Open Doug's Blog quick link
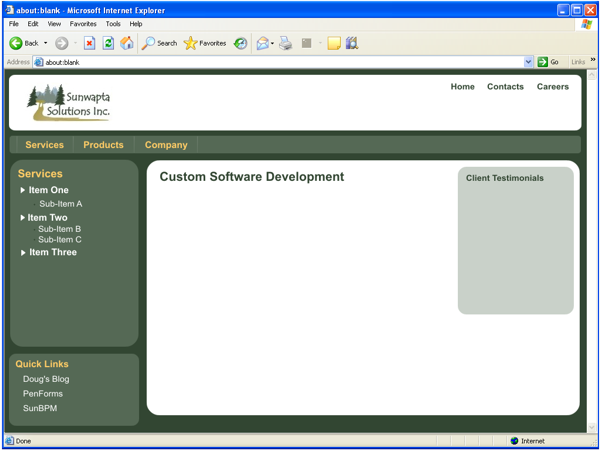The width and height of the screenshot is (600, 450). 46,379
